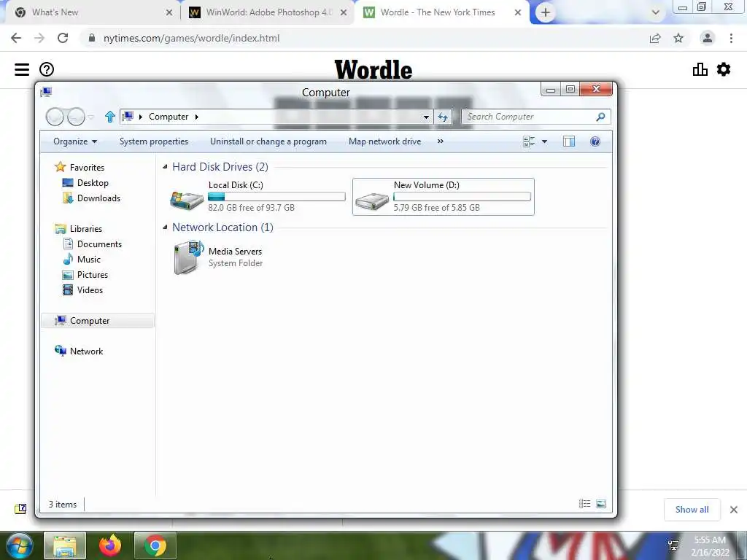Click Map network drive
The height and width of the screenshot is (560, 747).
tap(385, 141)
